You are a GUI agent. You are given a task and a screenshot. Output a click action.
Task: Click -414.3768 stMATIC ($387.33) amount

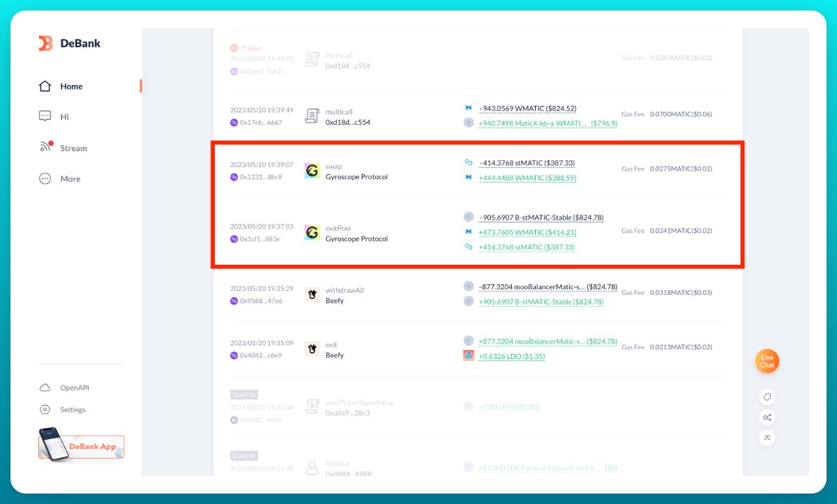527,163
